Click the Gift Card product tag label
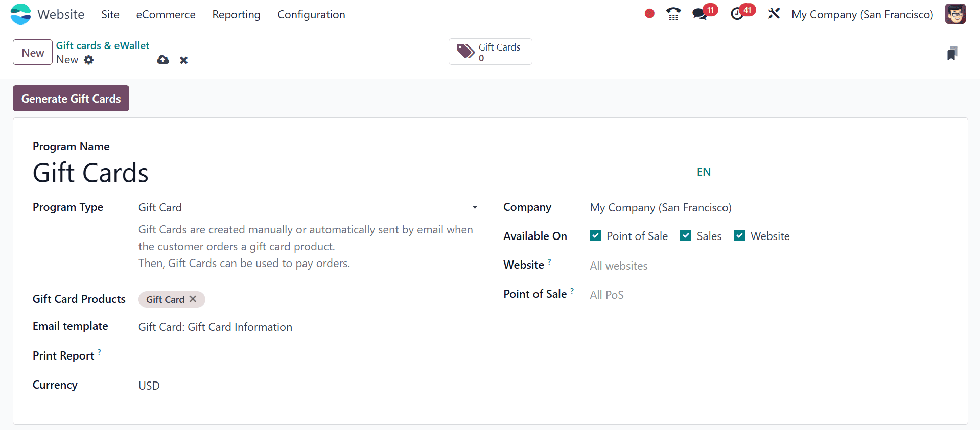980x430 pixels. [x=165, y=299]
